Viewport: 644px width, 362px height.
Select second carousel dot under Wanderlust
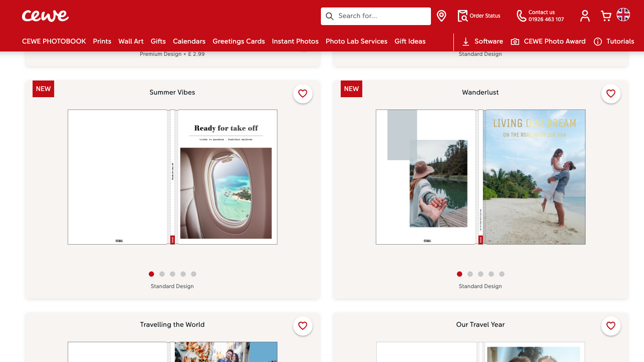point(470,274)
